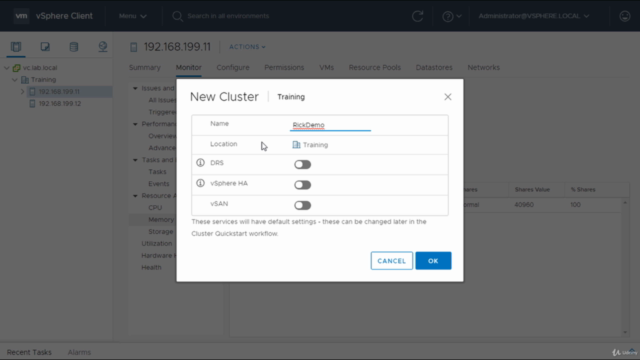Open Utilization in Monitor list

point(157,244)
